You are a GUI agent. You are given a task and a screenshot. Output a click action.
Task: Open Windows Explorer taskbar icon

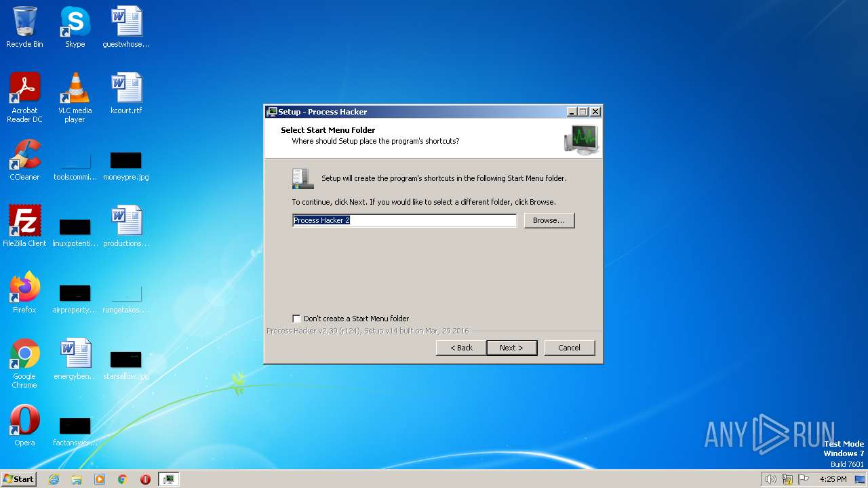[x=77, y=479]
